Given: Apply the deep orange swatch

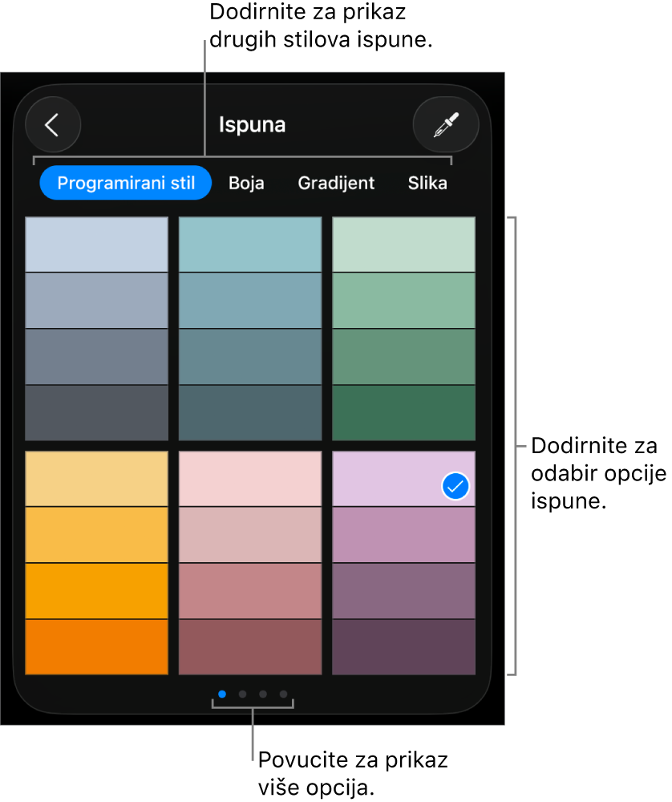Looking at the screenshot, I should 97,647.
